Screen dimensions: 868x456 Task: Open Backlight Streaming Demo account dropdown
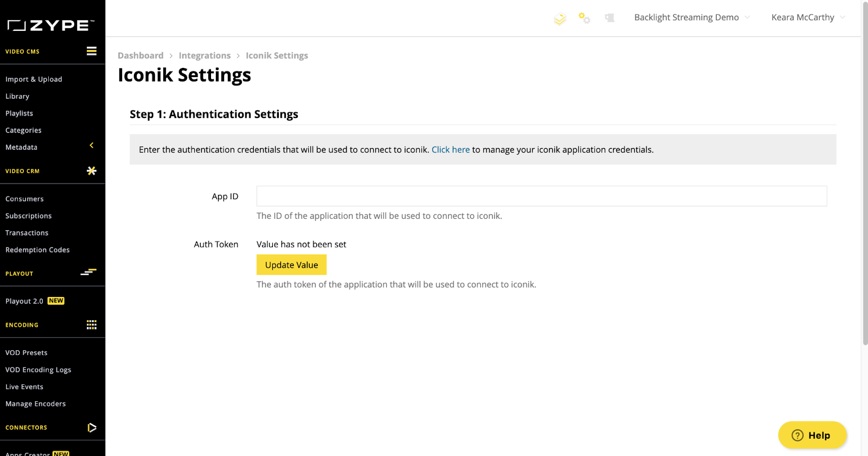click(692, 17)
